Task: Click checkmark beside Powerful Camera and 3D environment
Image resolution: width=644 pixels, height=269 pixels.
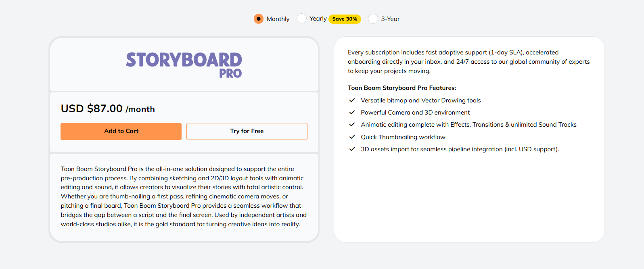Action: tap(352, 113)
